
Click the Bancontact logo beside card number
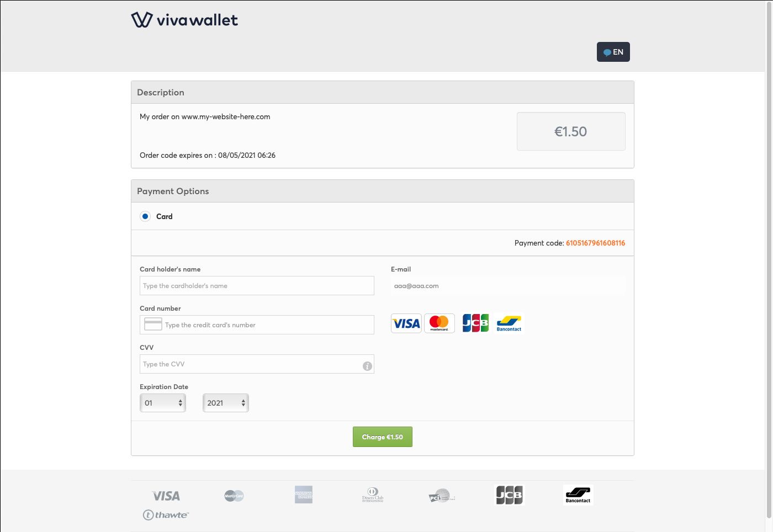point(509,323)
